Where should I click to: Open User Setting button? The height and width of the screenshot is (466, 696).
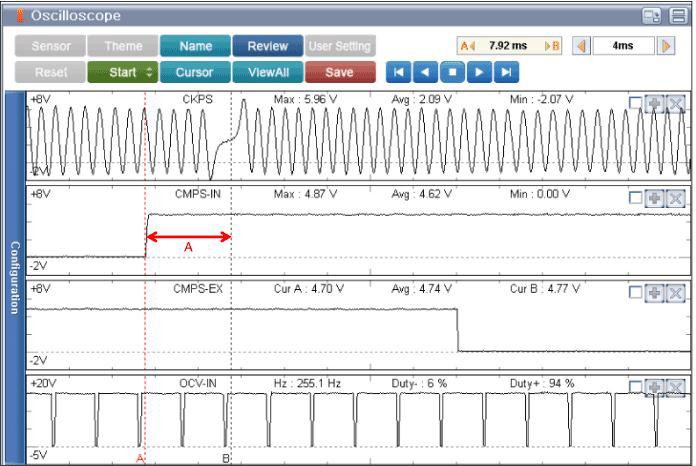(x=340, y=46)
